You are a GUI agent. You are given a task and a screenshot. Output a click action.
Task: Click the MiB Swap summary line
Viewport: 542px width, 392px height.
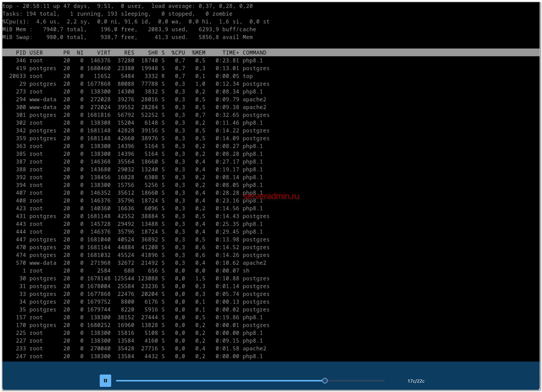click(127, 37)
